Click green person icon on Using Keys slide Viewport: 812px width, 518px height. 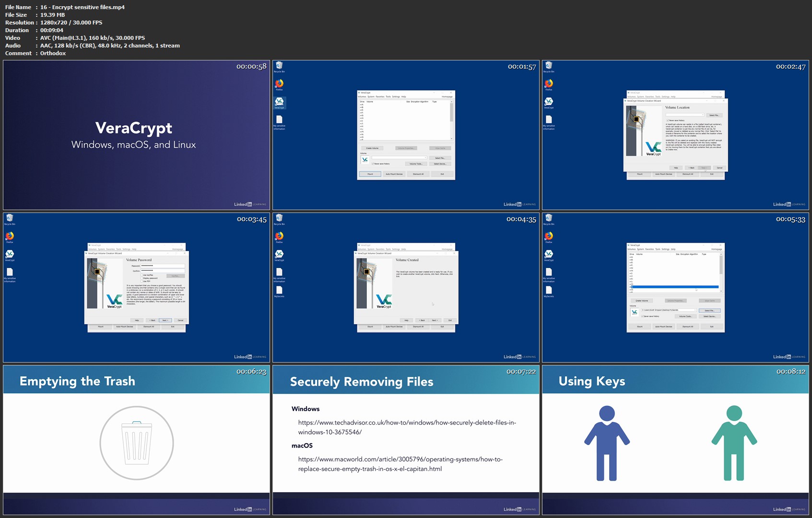point(734,443)
